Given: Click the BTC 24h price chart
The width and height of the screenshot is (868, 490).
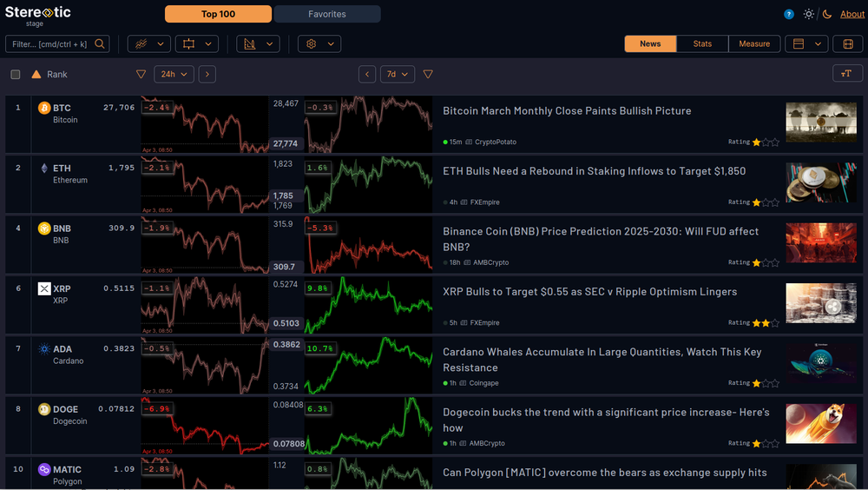Looking at the screenshot, I should point(205,124).
